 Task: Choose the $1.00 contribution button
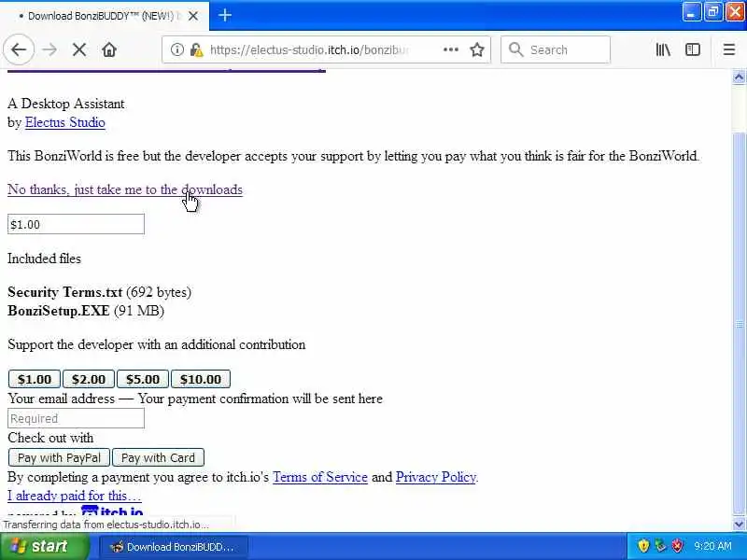coord(35,379)
